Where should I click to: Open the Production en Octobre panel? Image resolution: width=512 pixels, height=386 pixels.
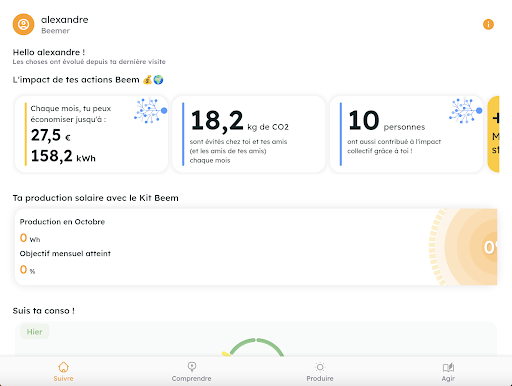(x=256, y=247)
